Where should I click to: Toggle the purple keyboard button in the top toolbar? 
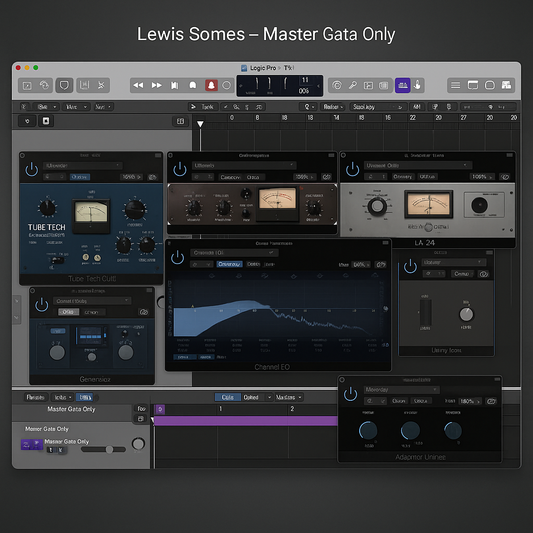point(402,85)
